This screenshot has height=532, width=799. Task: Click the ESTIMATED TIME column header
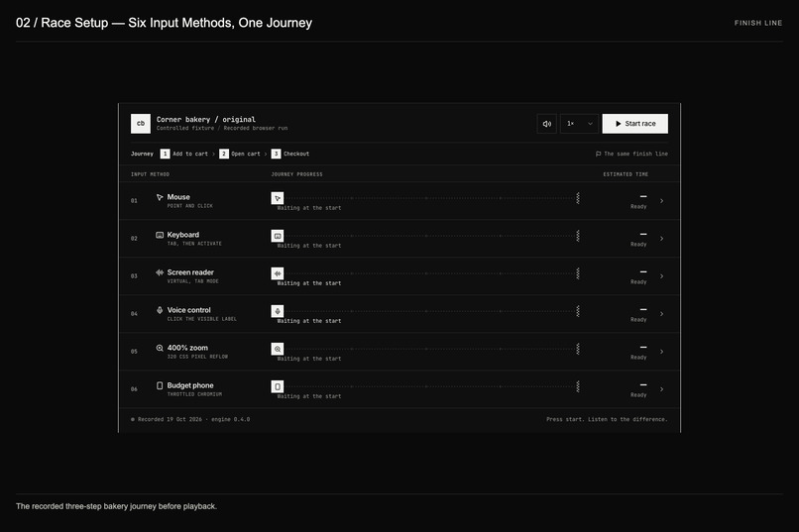pyautogui.click(x=626, y=174)
